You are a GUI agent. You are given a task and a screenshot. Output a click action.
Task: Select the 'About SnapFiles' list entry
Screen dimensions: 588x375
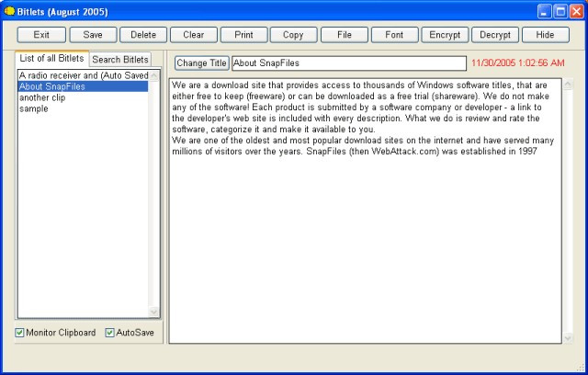(84, 86)
